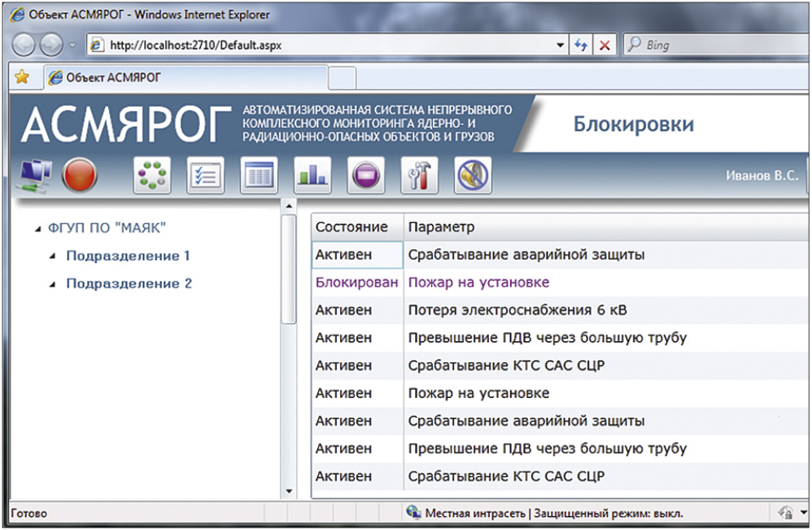Click the browser Forward arrow button

tap(52, 45)
